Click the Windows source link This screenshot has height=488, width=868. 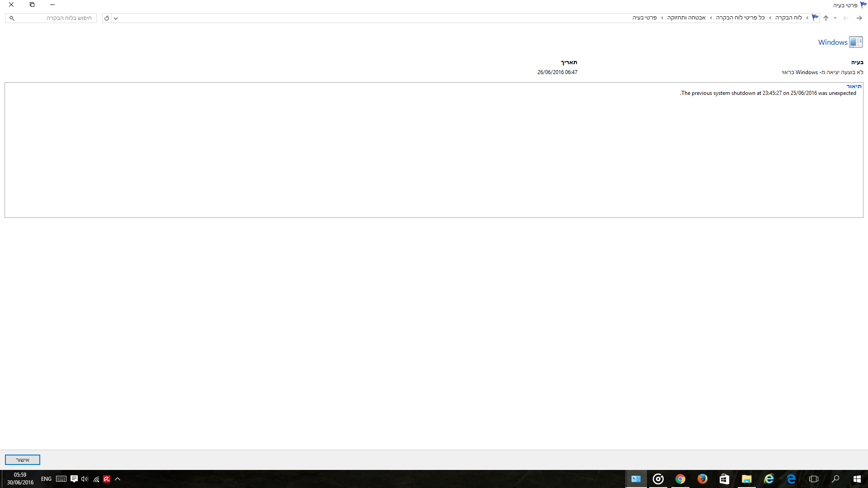tap(832, 42)
